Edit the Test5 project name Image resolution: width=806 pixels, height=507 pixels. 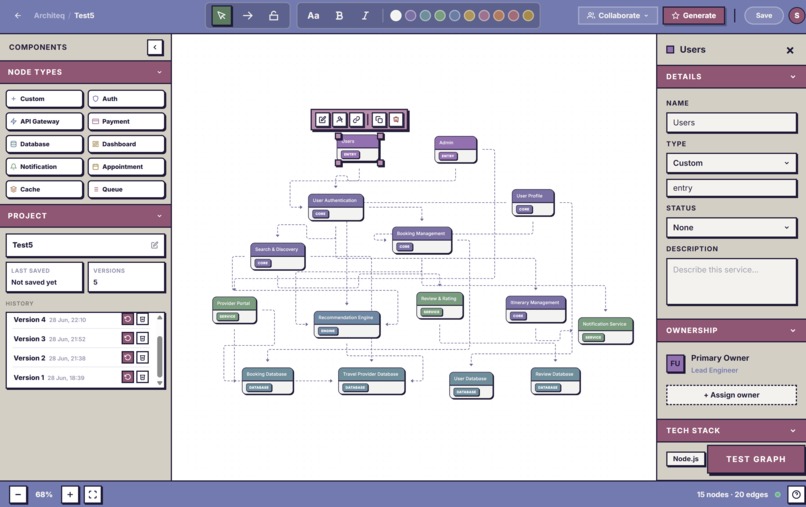[x=154, y=245]
